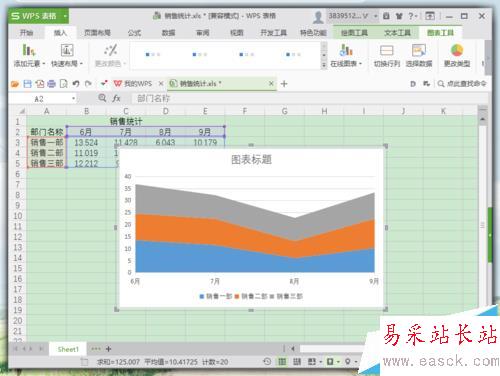Image resolution: width=500 pixels, height=376 pixels.
Task: Click the 销售三部 legend entry in chart
Action: (x=286, y=296)
